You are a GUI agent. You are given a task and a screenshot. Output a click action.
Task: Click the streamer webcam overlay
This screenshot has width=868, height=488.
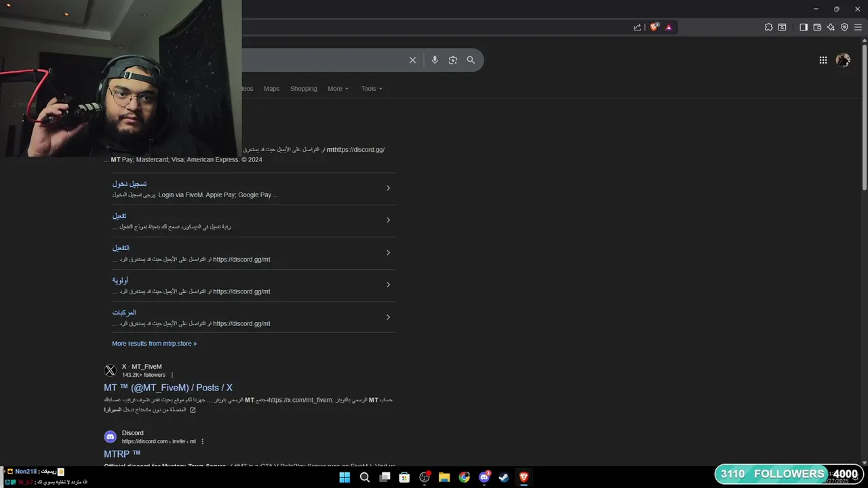pos(121,78)
